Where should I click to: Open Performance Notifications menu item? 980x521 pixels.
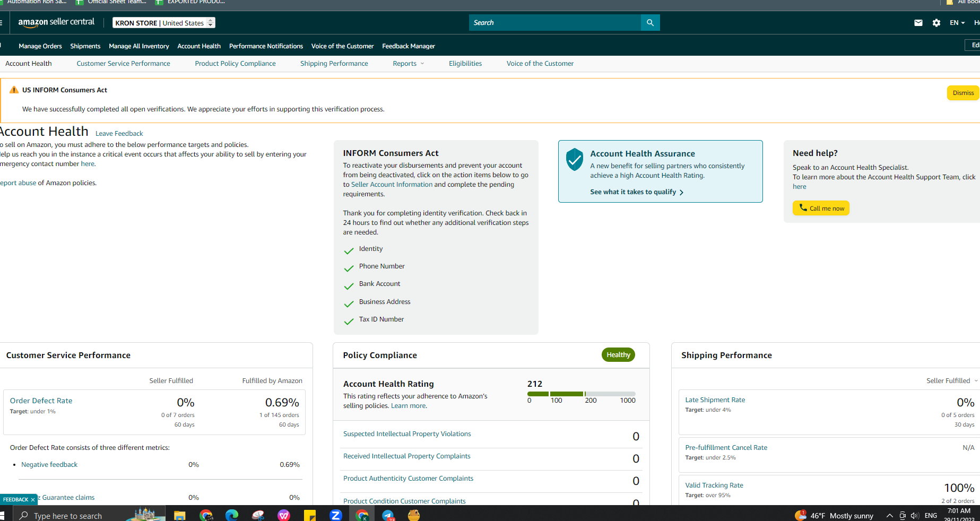[266, 46]
